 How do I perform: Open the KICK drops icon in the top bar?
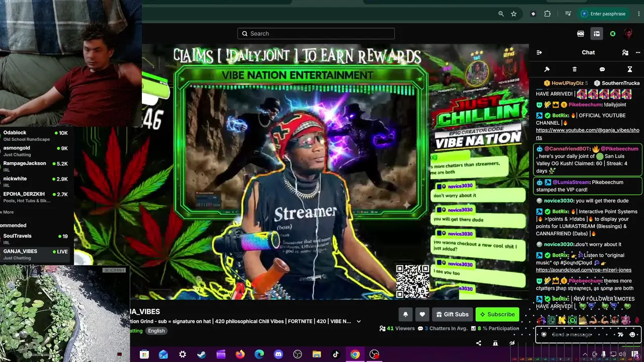point(581,34)
